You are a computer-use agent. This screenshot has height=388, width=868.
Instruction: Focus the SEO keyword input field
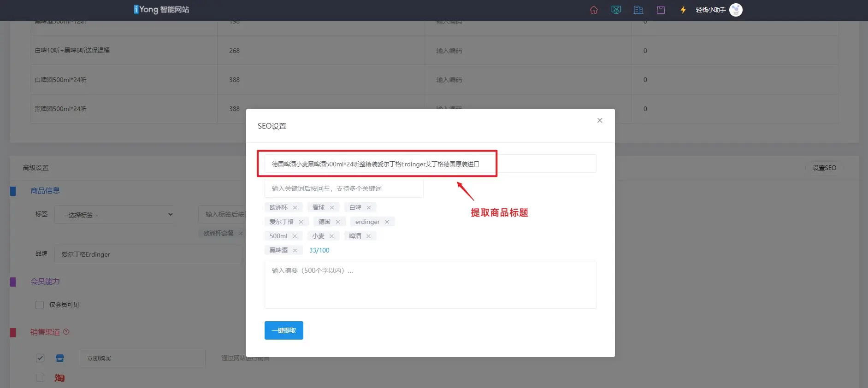click(x=343, y=188)
